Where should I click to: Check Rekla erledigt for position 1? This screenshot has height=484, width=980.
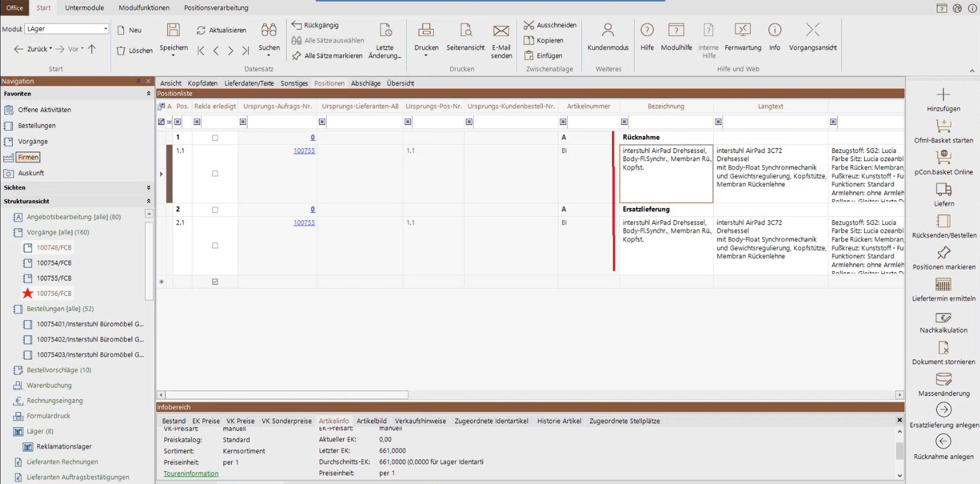215,138
